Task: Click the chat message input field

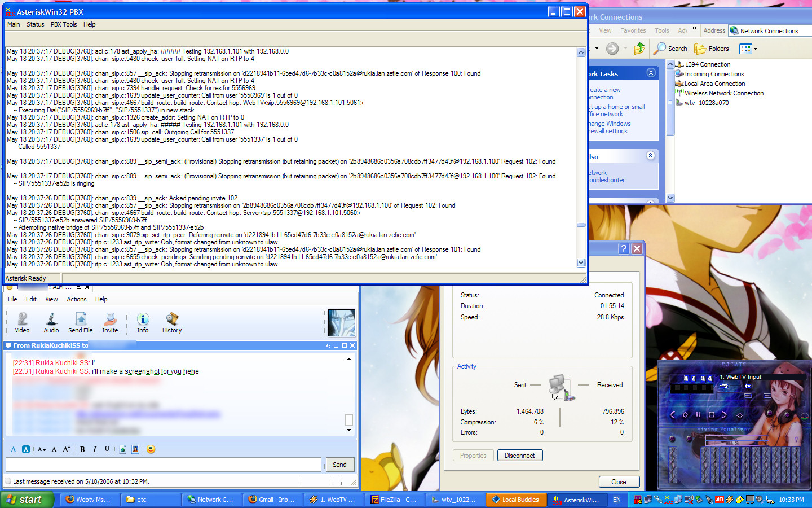Action: 164,465
